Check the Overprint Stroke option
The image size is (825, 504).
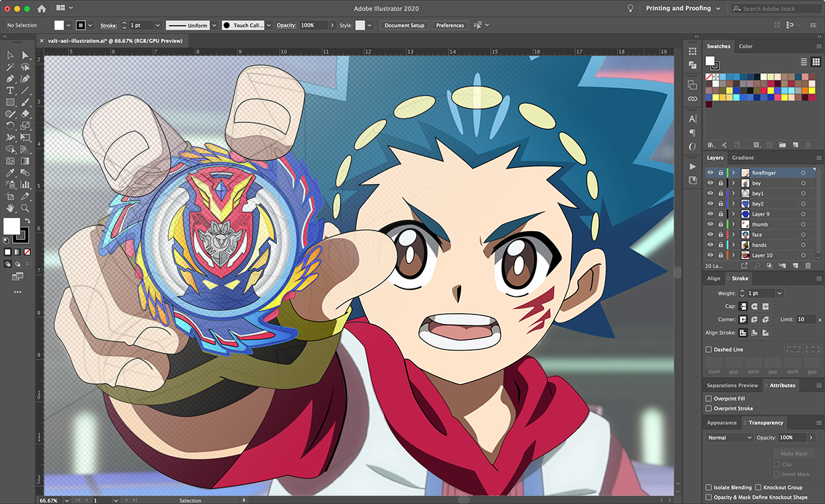709,409
